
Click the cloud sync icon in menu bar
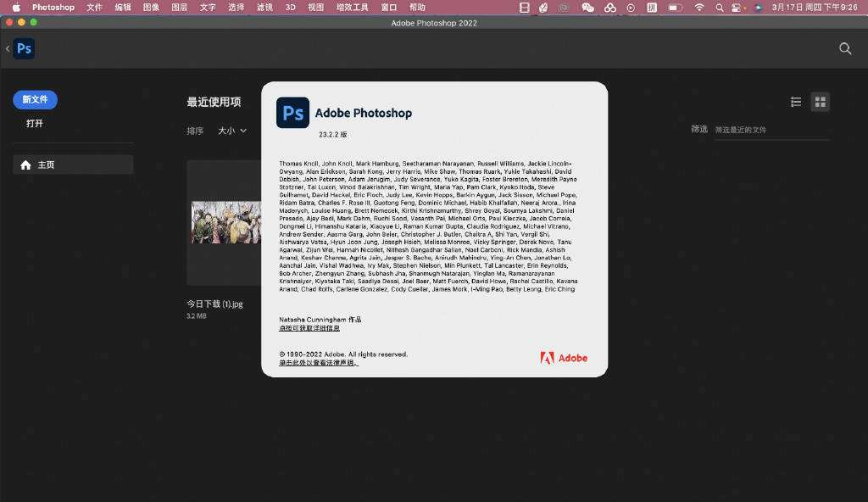click(x=610, y=7)
